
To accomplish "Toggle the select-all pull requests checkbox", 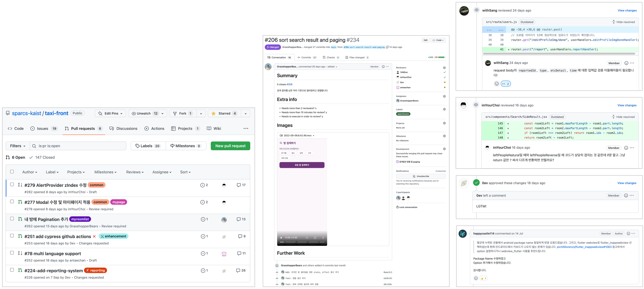I will click(x=12, y=172).
